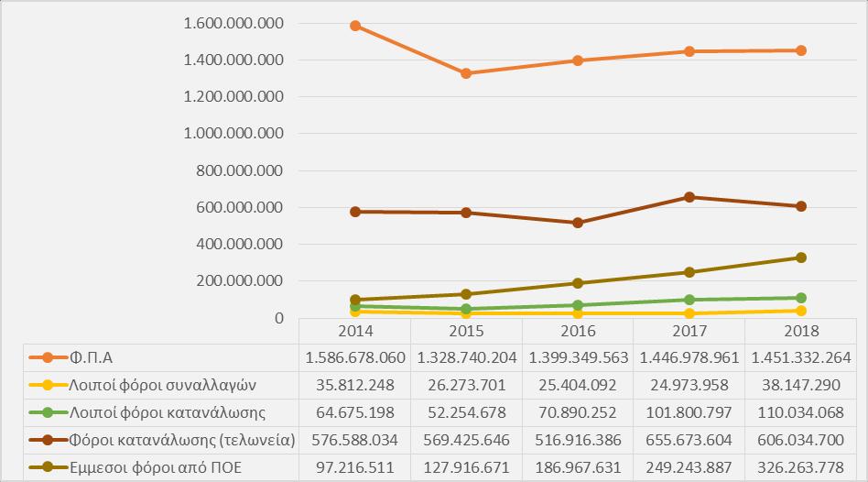Click the cell value 1.399.349.563
Image resolution: width=868 pixels, height=482 pixels.
578,358
